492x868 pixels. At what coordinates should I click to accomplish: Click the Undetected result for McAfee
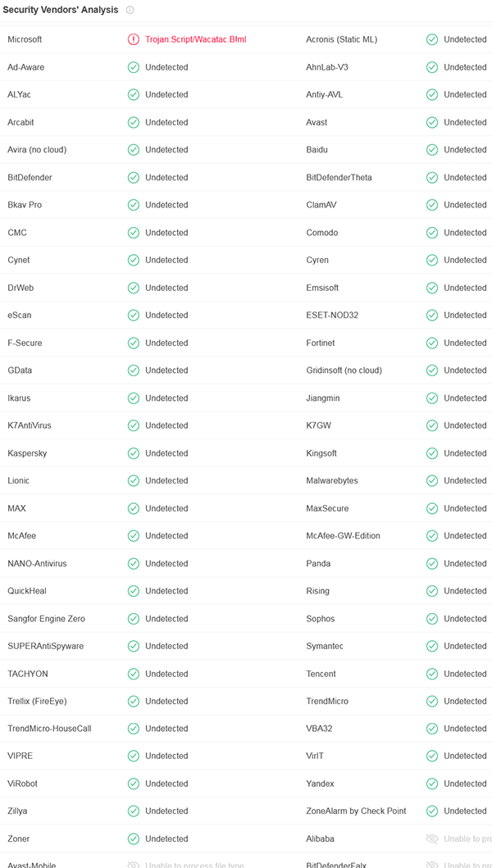[166, 535]
